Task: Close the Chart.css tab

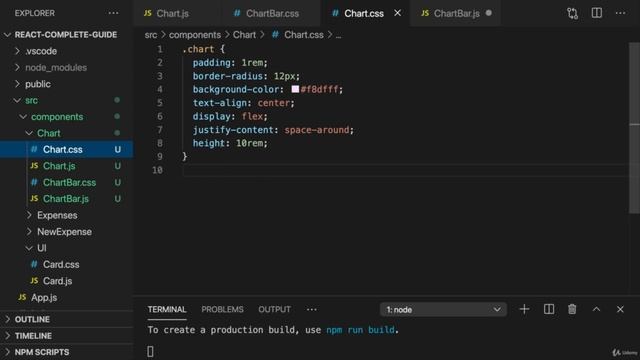Action: coord(398,13)
